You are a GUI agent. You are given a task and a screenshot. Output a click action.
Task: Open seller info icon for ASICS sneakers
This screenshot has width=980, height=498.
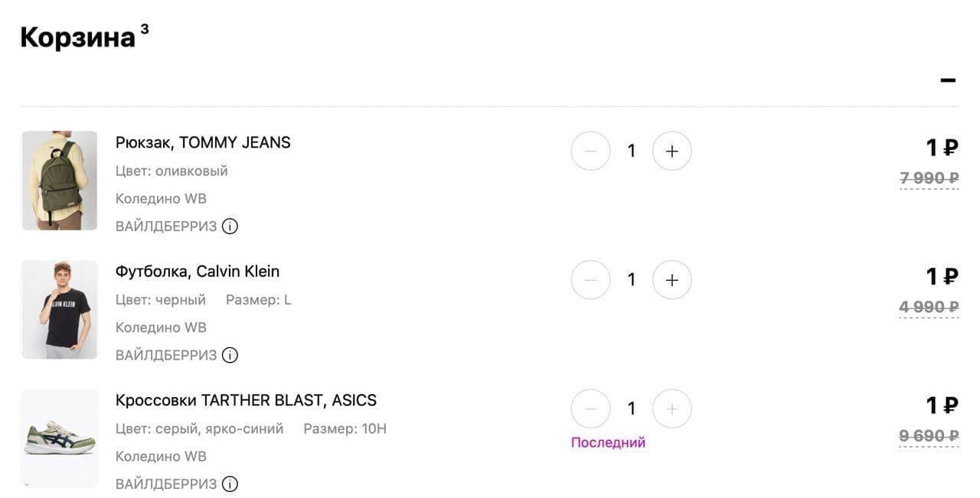[x=230, y=484]
